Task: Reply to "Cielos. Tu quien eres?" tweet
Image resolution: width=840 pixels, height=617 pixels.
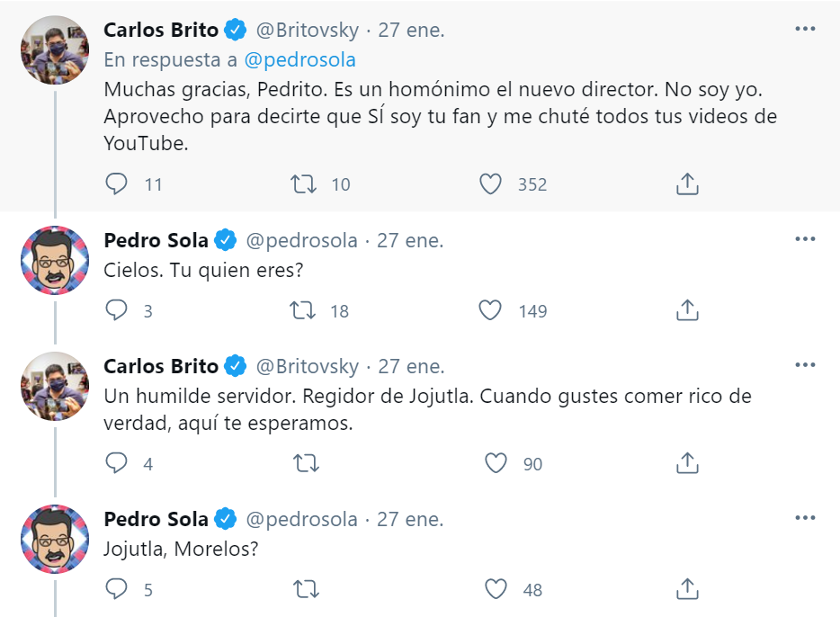Action: point(117,311)
